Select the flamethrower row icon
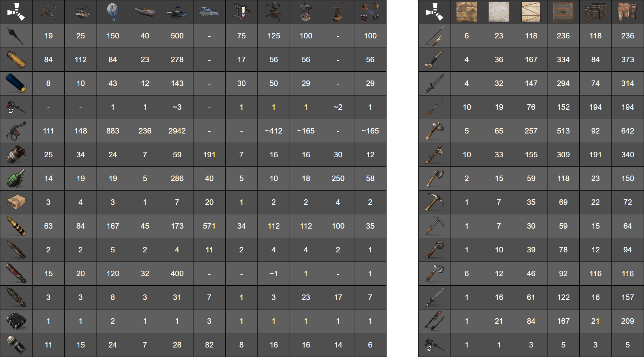 click(x=16, y=131)
